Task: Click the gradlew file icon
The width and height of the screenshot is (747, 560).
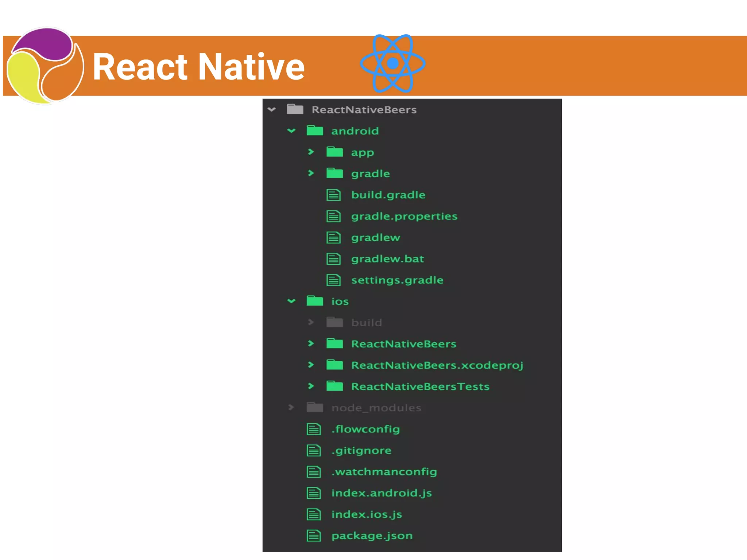Action: coord(334,237)
